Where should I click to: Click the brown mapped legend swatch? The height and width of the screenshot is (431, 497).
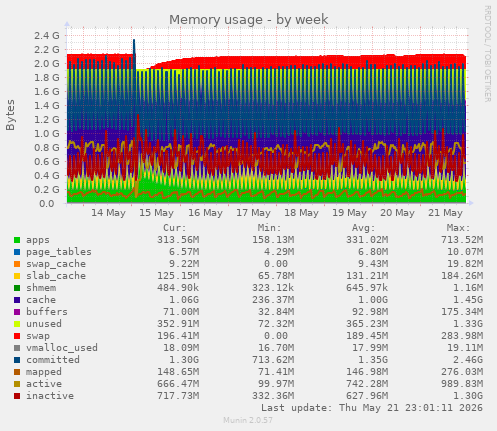17,372
